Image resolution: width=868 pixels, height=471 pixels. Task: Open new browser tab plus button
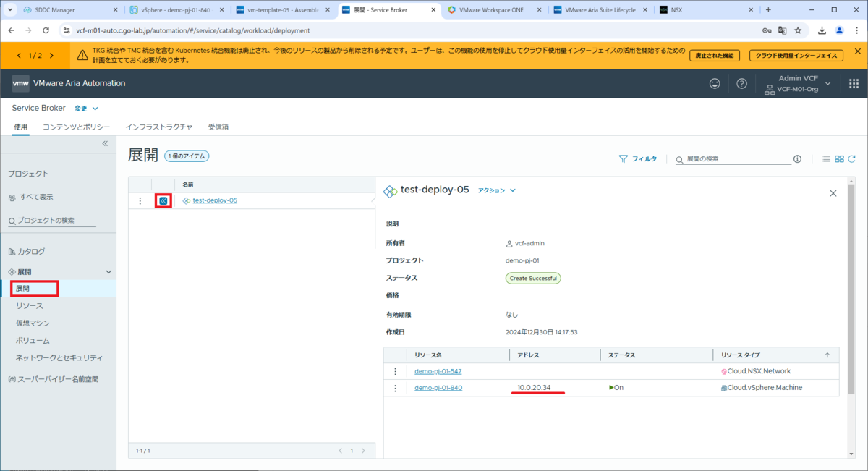[x=768, y=10]
